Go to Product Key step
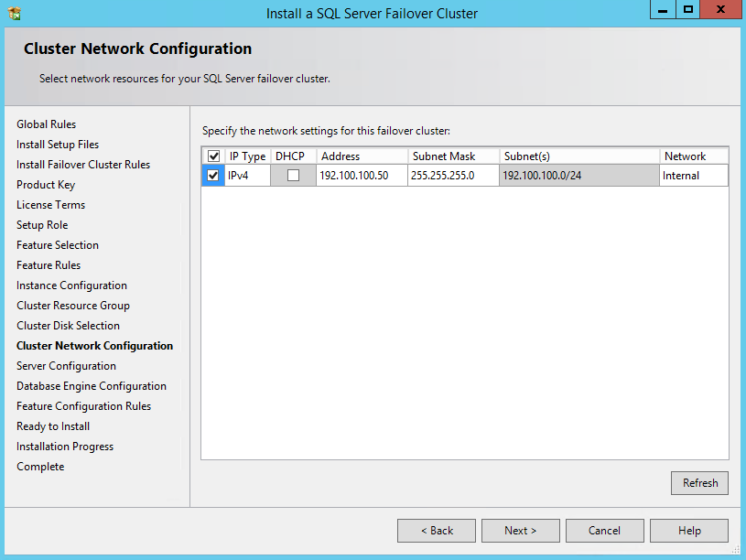This screenshot has width=746, height=560. [46, 185]
